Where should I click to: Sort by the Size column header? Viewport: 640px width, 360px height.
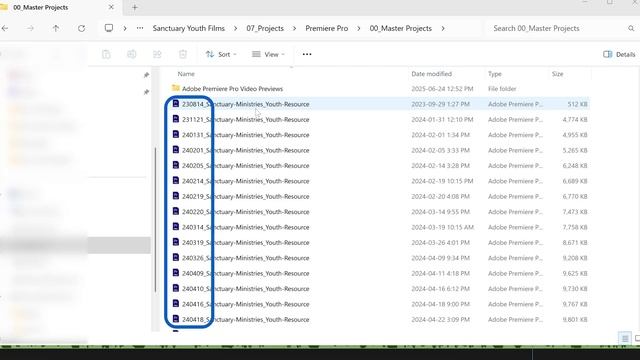[558, 74]
